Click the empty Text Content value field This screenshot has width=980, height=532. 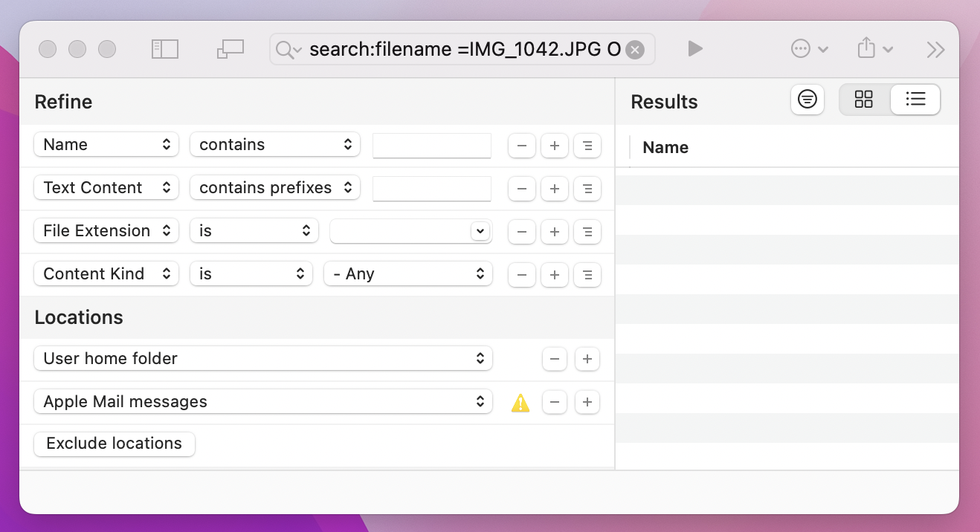tap(432, 188)
